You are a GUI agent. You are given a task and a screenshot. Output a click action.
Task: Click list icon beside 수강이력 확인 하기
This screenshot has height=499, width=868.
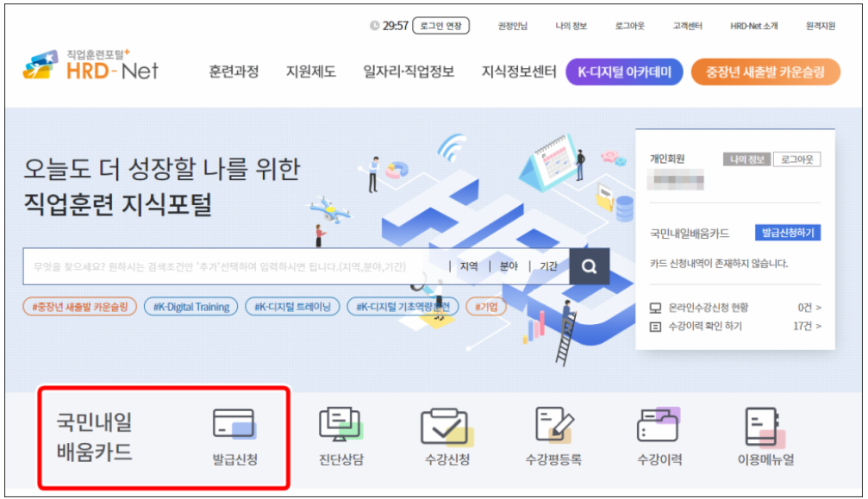point(655,327)
